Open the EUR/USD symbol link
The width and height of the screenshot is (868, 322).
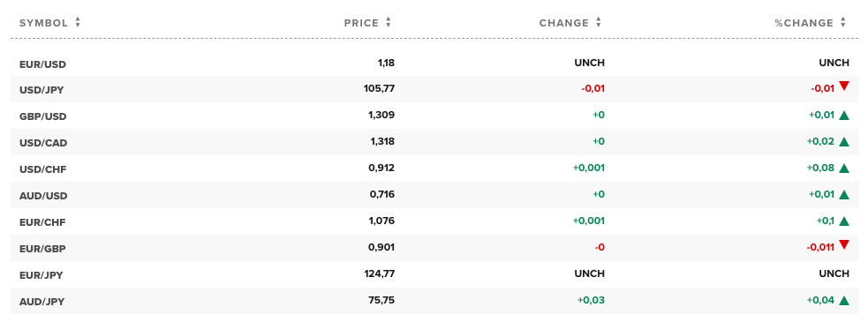[x=42, y=64]
